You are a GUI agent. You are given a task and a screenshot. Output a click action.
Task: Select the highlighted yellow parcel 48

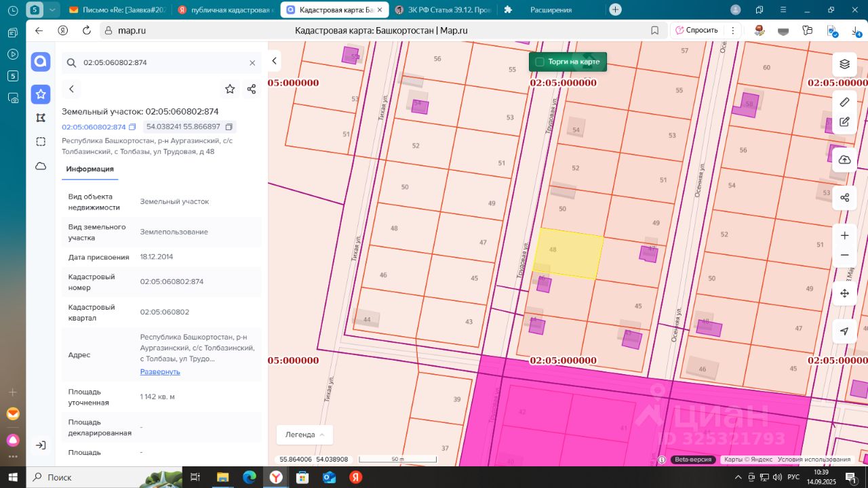568,253
